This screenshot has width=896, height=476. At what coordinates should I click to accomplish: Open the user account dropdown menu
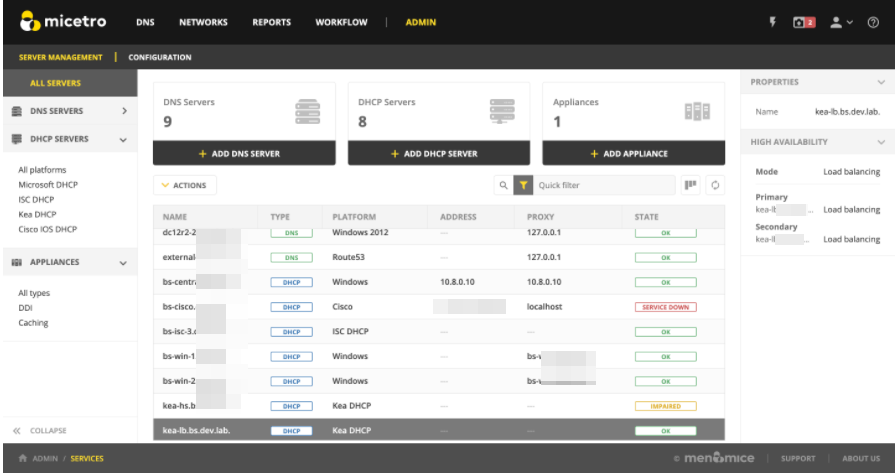click(x=841, y=22)
